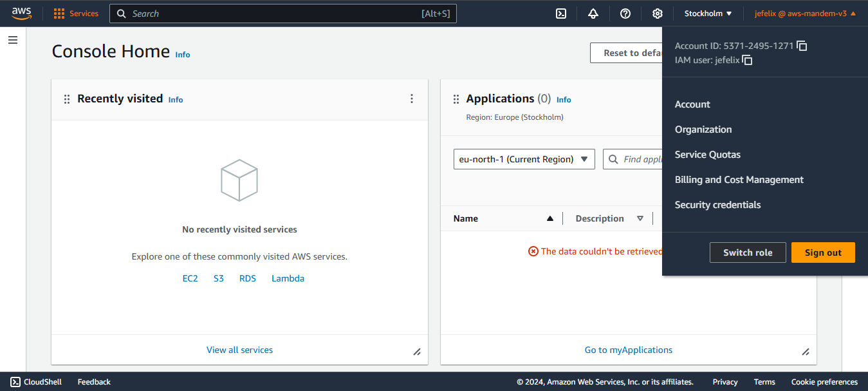Open the hamburger side navigation menu
Screen dimensions: 868x391
(13, 40)
